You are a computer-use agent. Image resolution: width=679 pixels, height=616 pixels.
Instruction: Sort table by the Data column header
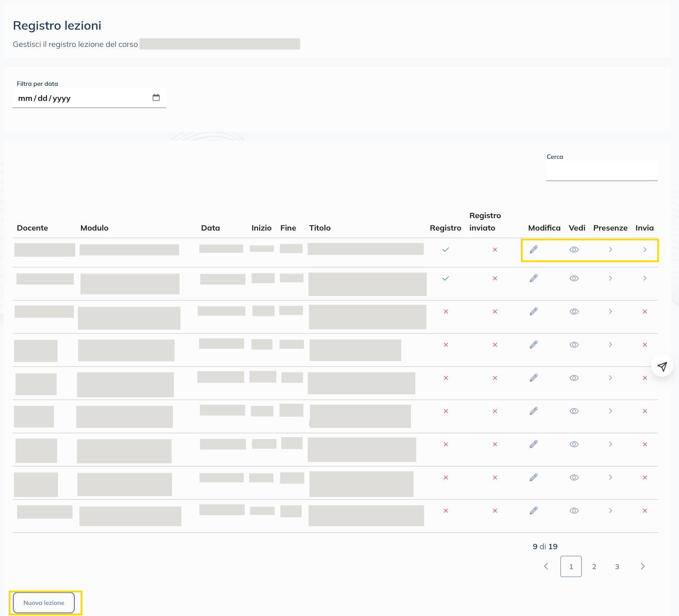[210, 228]
